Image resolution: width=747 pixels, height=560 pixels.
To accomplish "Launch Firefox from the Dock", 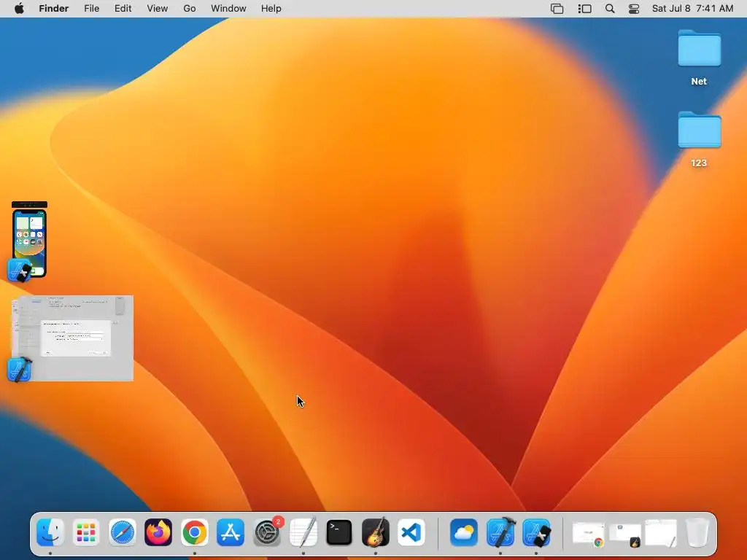I will pyautogui.click(x=158, y=532).
